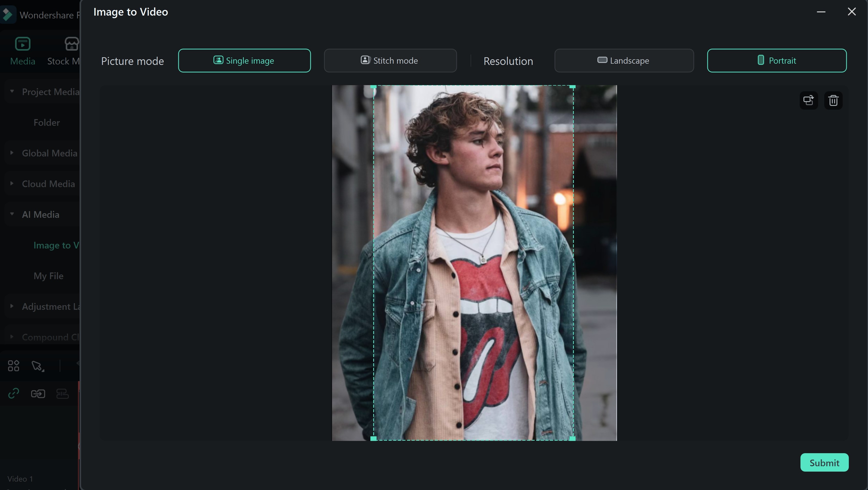Click the replace image icon
The height and width of the screenshot is (490, 868).
click(809, 100)
